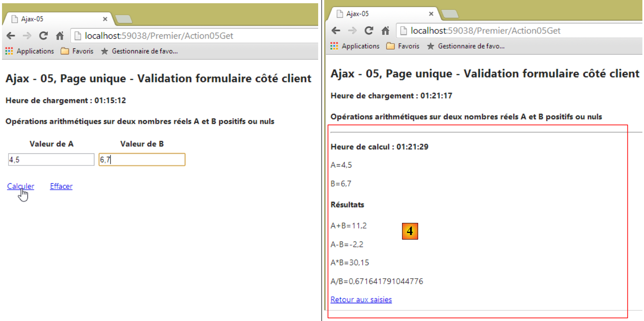Image resolution: width=644 pixels, height=321 pixels.
Task: Select the Ajax-05 tab of the results page window
Action: pos(379,14)
